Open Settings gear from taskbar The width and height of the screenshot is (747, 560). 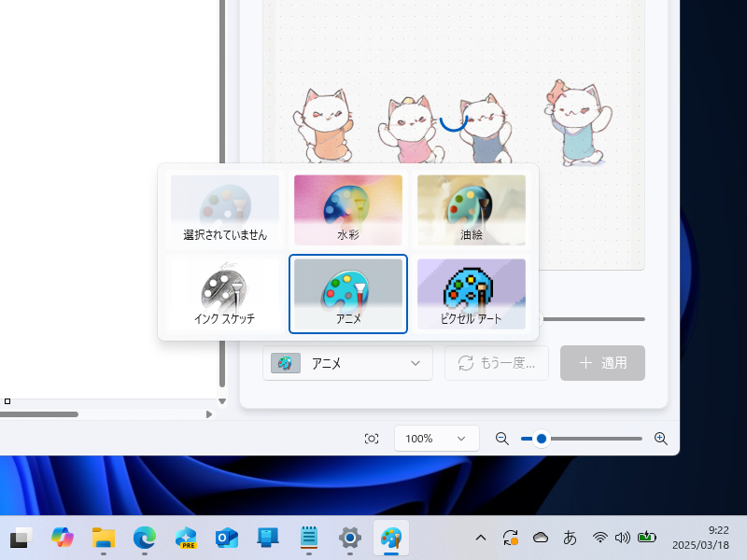click(349, 538)
